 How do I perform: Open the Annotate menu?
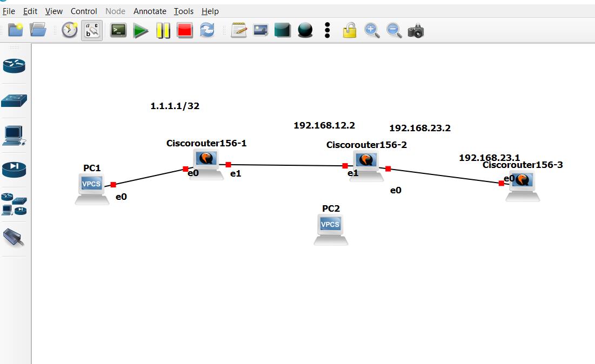tap(150, 11)
